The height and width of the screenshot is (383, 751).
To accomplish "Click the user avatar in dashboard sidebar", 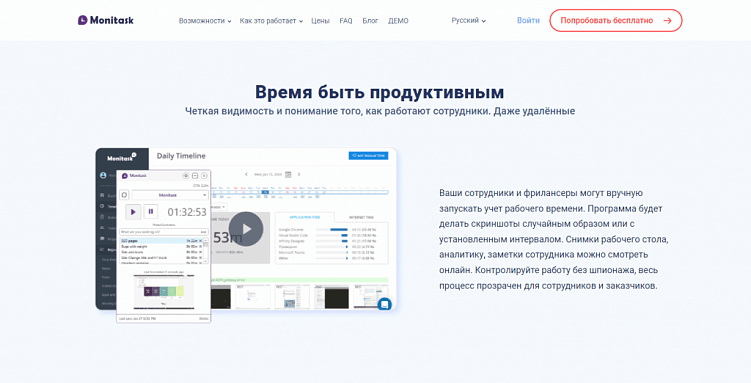I will 103,175.
